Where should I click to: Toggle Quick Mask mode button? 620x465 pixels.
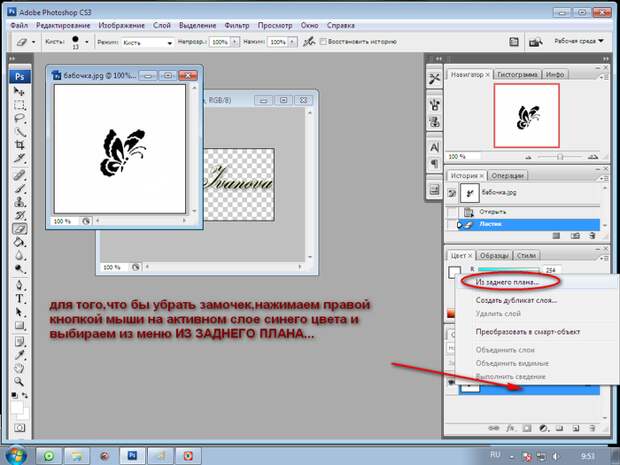[x=19, y=428]
